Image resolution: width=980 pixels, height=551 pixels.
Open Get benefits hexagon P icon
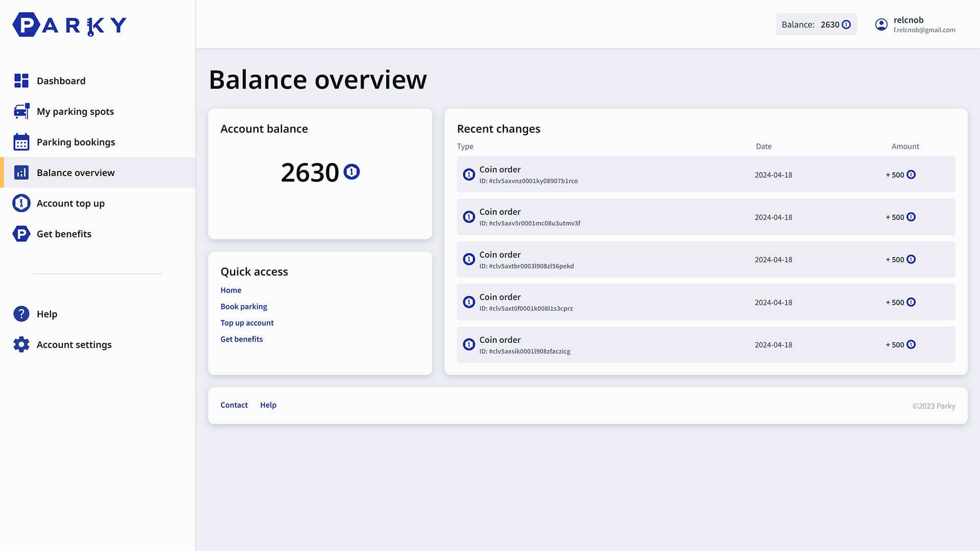coord(21,234)
